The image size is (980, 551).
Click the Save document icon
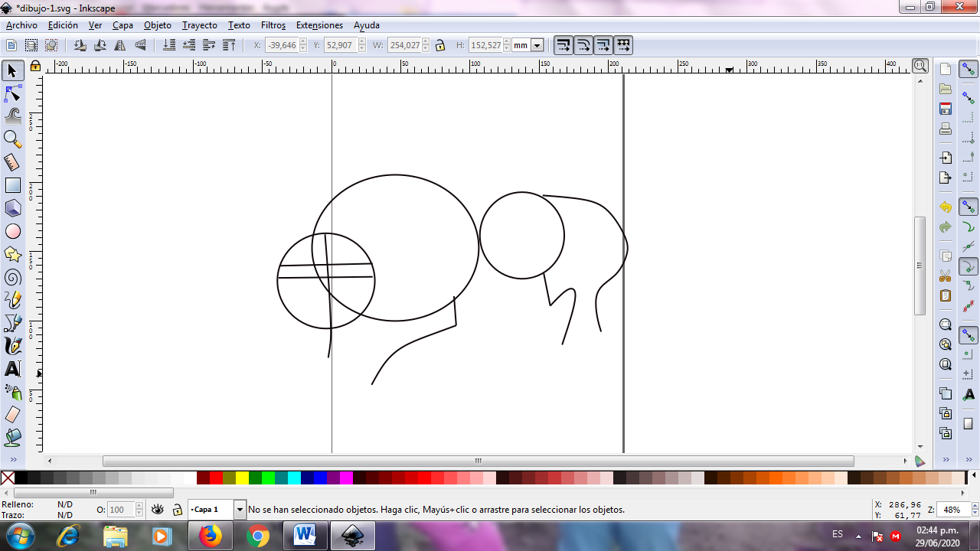tap(946, 109)
